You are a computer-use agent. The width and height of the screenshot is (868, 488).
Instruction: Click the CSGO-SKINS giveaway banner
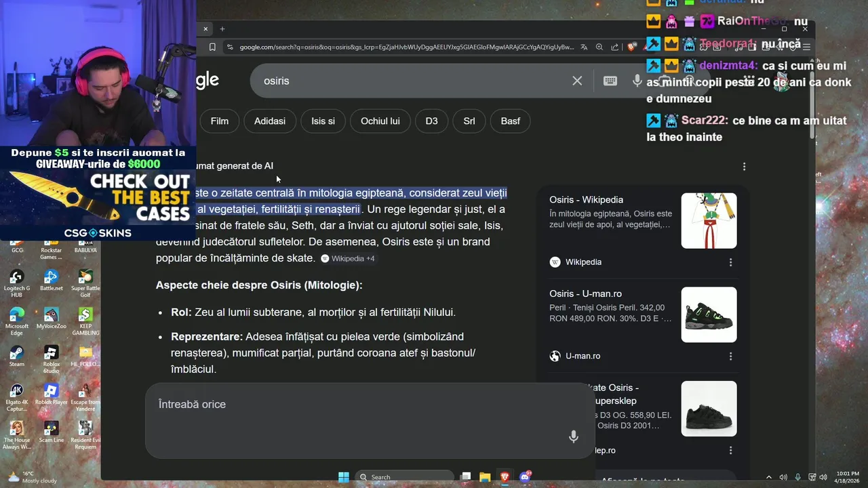coord(98,193)
